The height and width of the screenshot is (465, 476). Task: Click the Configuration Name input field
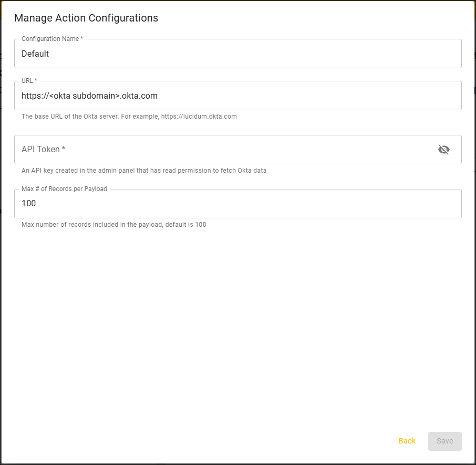point(238,54)
